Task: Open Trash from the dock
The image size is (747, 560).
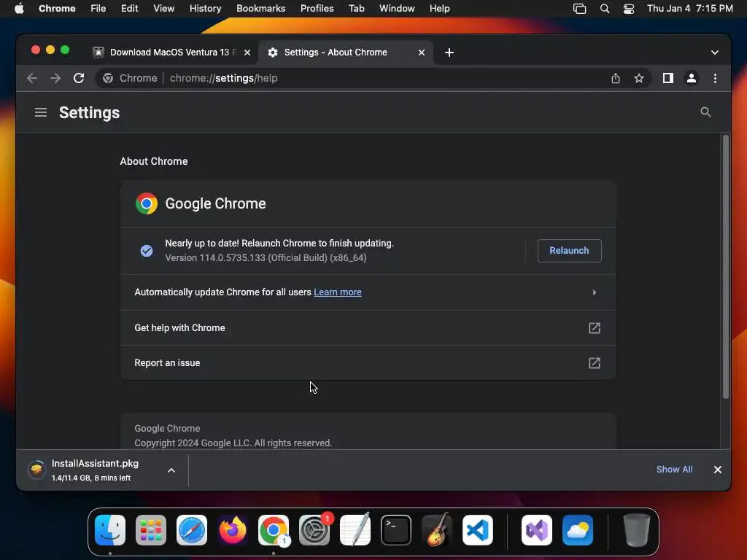Action: pos(636,530)
